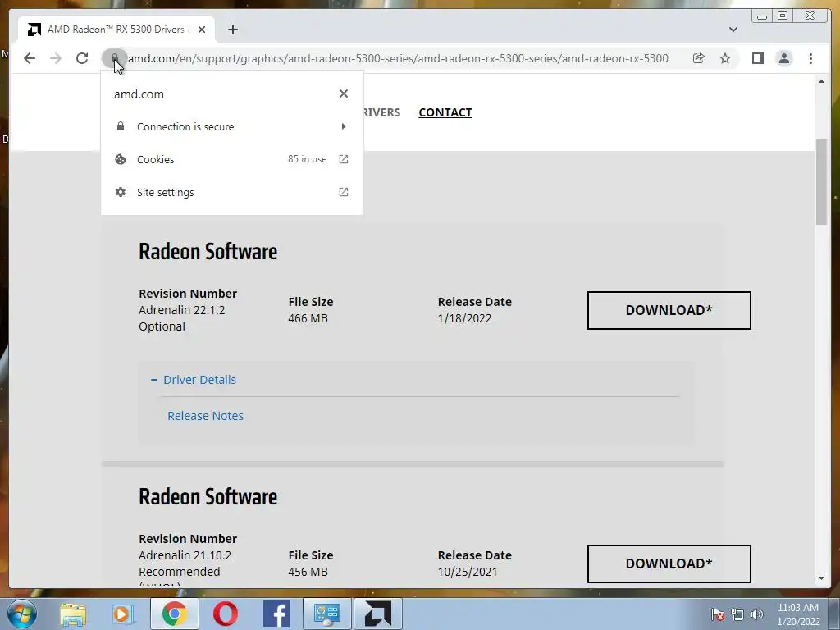Click the gear icon beside Site settings
Screen dimensions: 840x630
pos(121,192)
